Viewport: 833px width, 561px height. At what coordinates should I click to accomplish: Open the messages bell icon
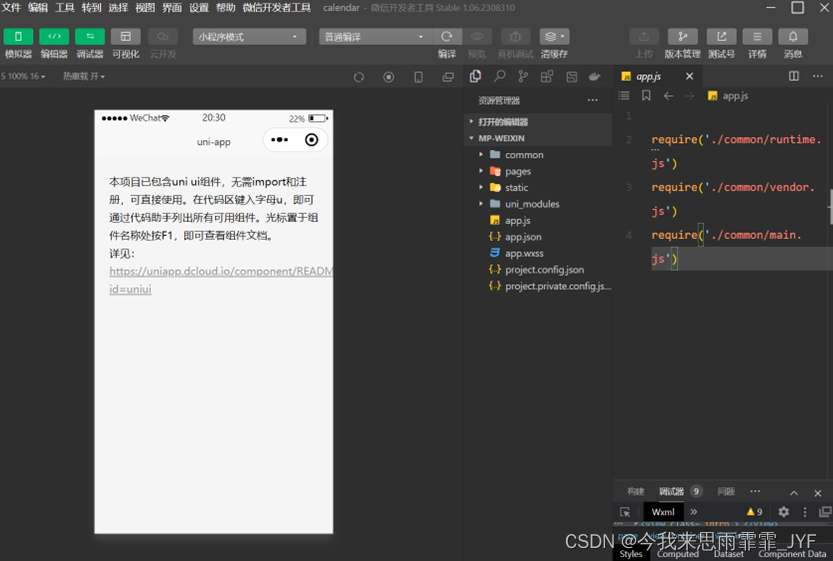(x=793, y=37)
